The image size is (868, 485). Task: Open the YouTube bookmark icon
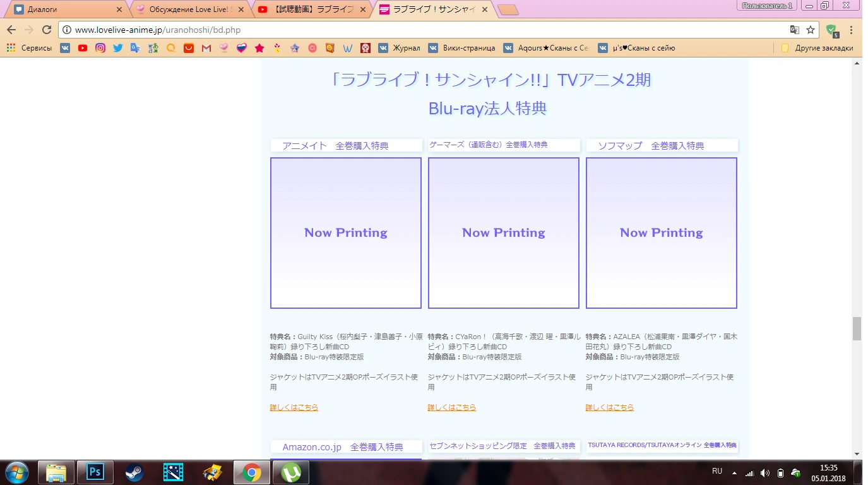83,48
